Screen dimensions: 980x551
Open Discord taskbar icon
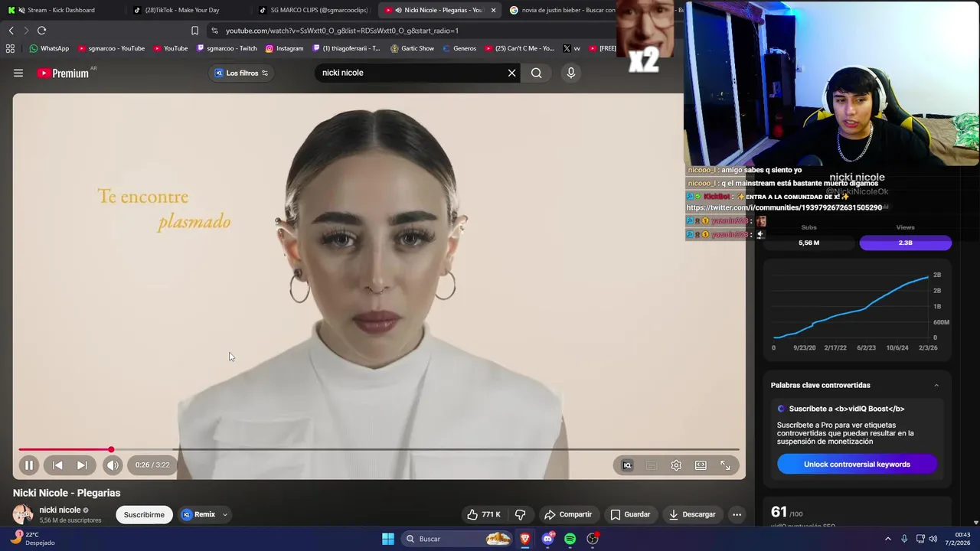click(547, 539)
